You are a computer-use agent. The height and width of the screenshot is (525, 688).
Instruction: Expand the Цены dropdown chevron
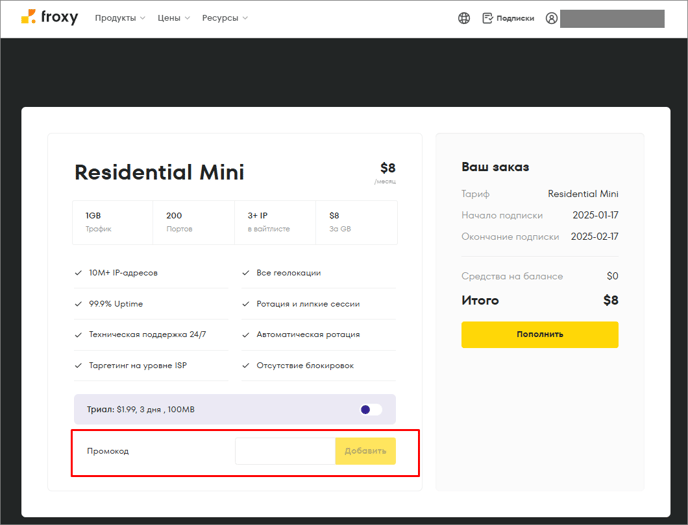pos(187,18)
